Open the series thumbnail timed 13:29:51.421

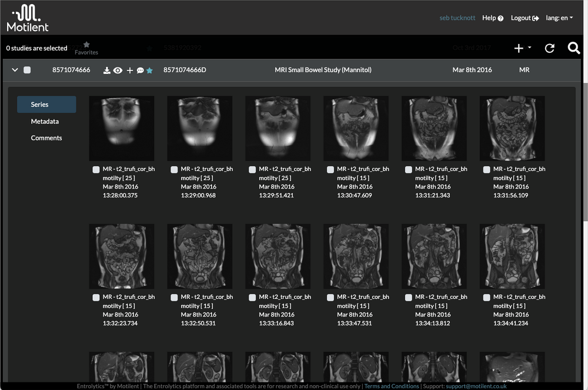pyautogui.click(x=278, y=129)
